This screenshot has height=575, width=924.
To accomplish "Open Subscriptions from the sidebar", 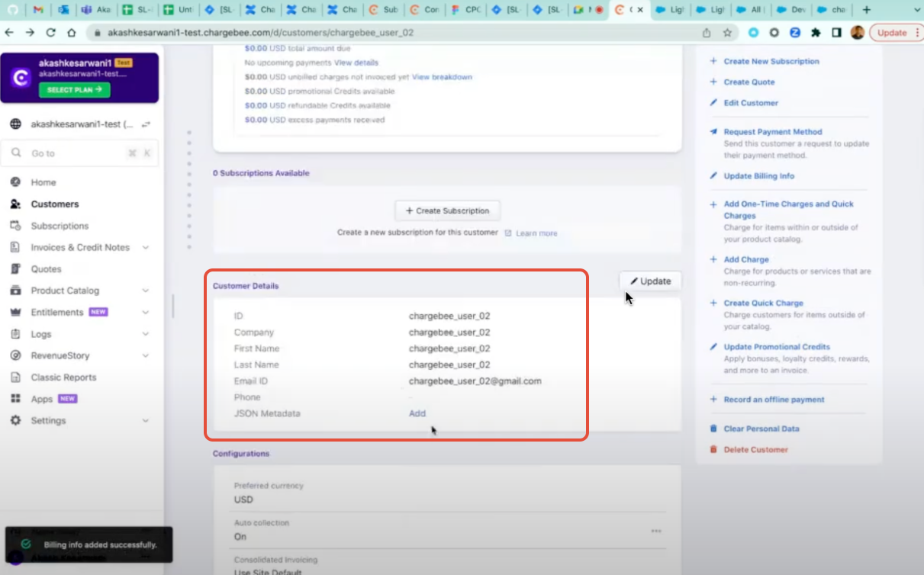I will [60, 226].
